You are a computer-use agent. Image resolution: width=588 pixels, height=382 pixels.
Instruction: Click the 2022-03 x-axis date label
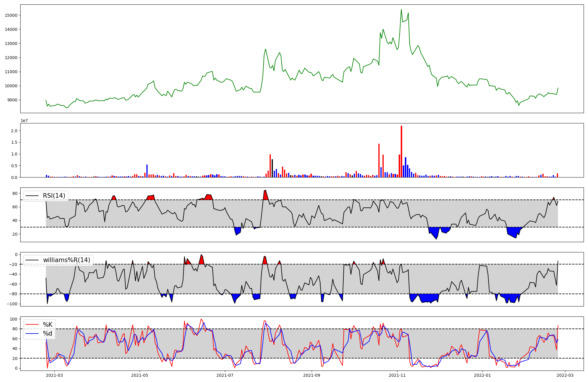coord(565,375)
